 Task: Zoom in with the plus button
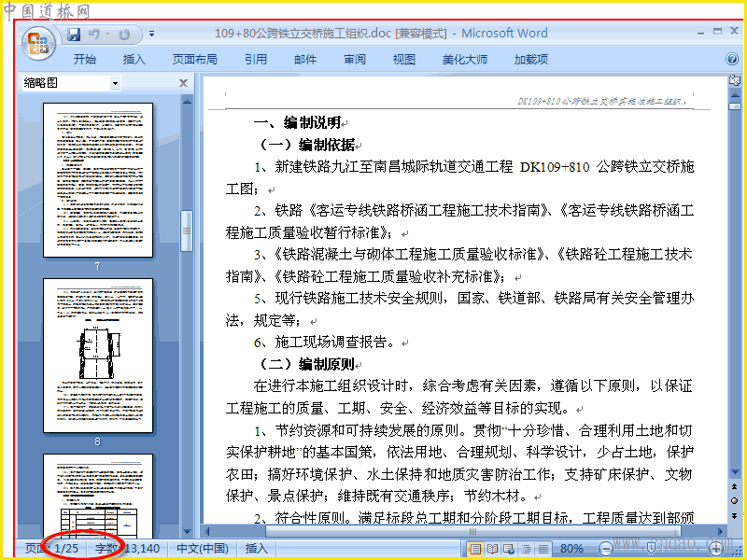point(715,549)
